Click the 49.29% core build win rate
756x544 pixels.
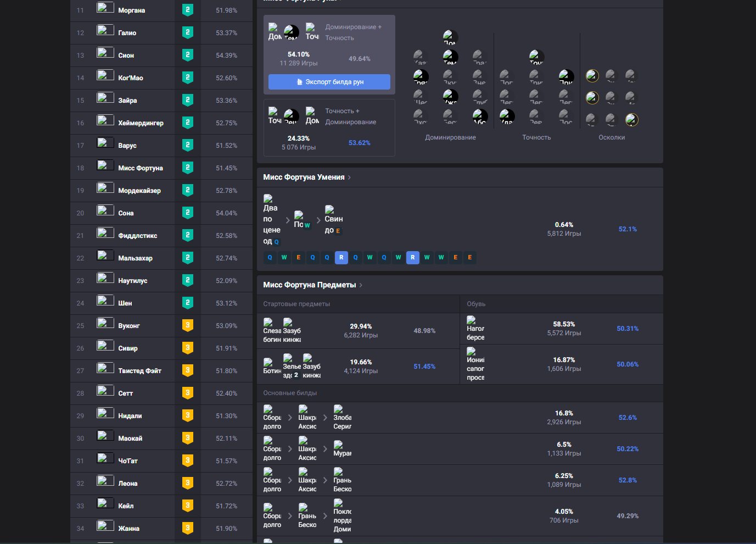pos(628,516)
